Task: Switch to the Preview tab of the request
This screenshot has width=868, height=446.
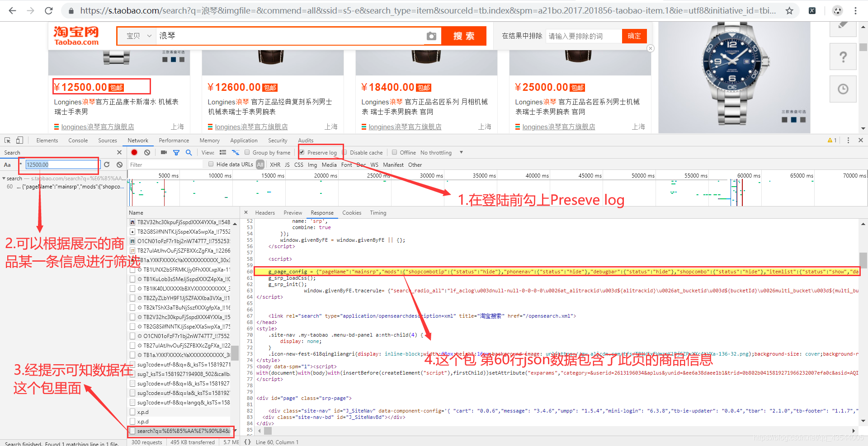Action: coord(293,213)
